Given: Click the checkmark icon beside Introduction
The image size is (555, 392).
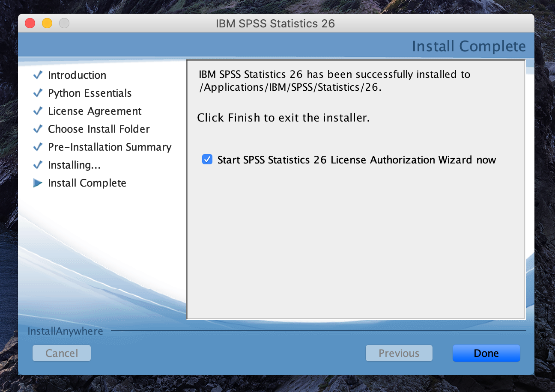Looking at the screenshot, I should [x=38, y=75].
